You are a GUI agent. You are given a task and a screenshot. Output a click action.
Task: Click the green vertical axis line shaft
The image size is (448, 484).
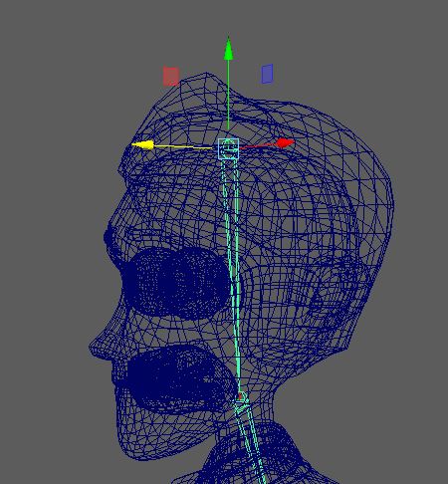[x=228, y=96]
